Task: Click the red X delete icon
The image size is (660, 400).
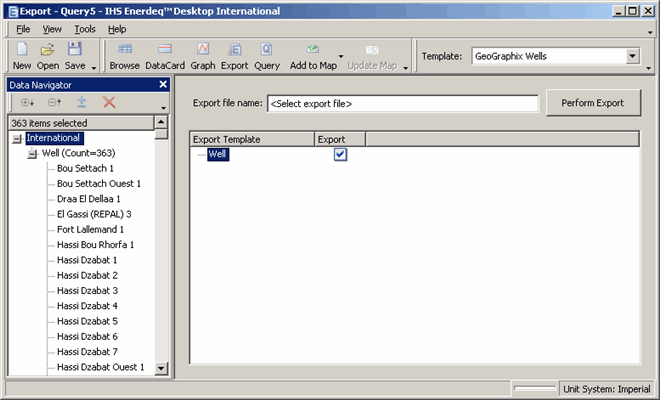Action: pyautogui.click(x=109, y=102)
